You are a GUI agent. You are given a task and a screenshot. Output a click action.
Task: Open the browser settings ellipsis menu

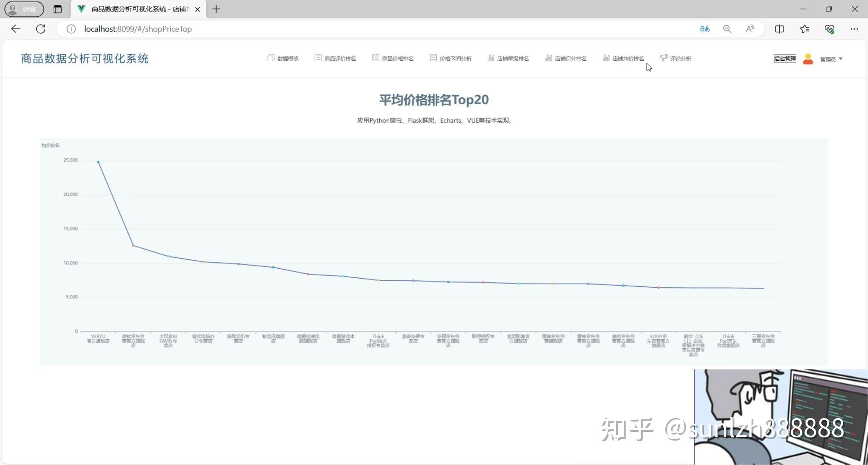click(x=854, y=29)
